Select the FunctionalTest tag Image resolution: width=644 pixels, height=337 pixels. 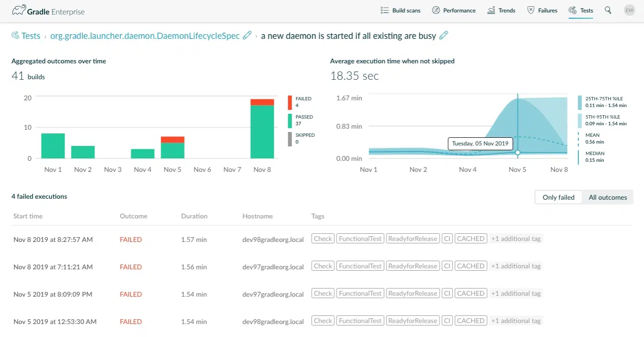click(x=360, y=238)
